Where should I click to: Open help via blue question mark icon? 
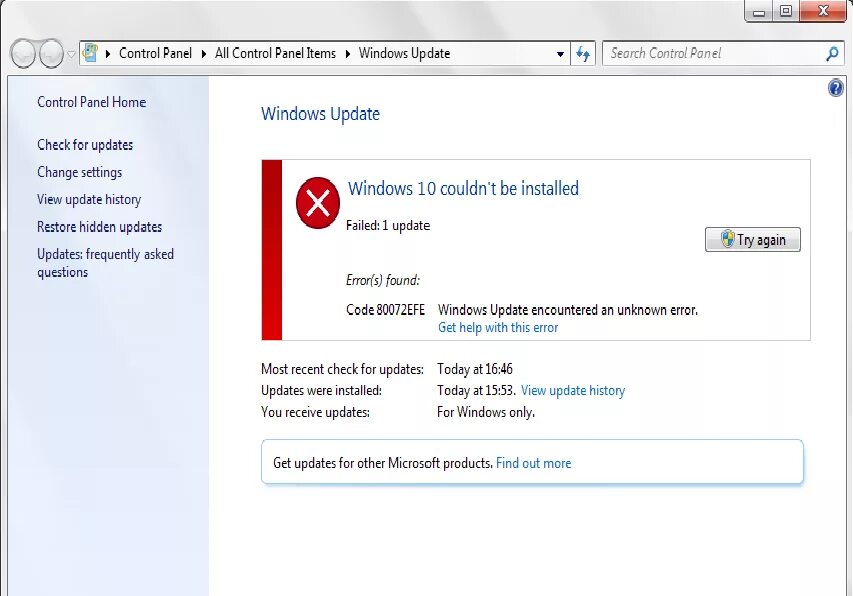click(836, 88)
